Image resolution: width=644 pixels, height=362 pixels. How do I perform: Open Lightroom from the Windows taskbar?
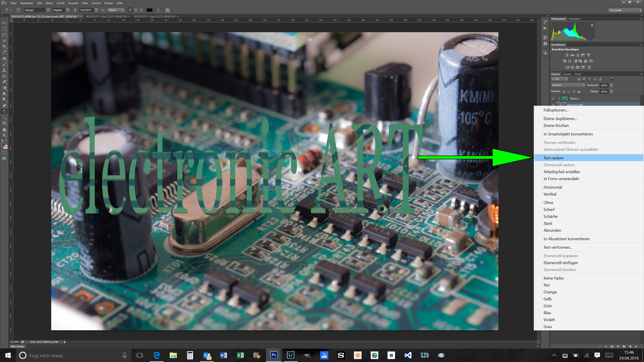(x=290, y=355)
